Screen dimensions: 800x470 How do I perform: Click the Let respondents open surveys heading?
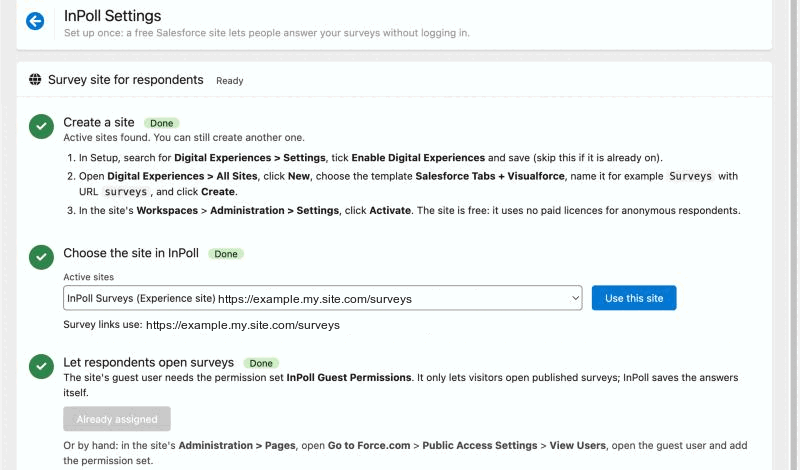click(x=148, y=362)
